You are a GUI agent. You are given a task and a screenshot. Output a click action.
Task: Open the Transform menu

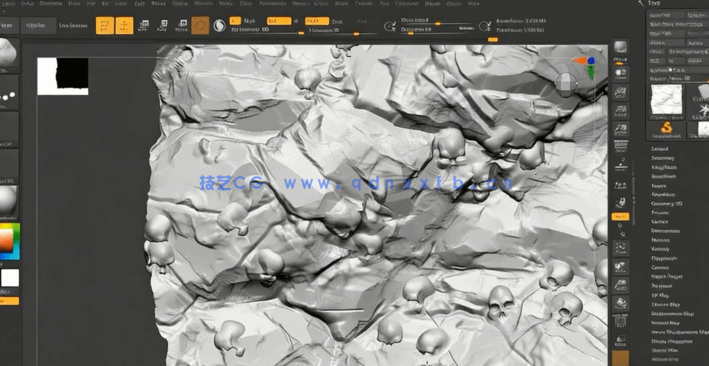pos(406,3)
